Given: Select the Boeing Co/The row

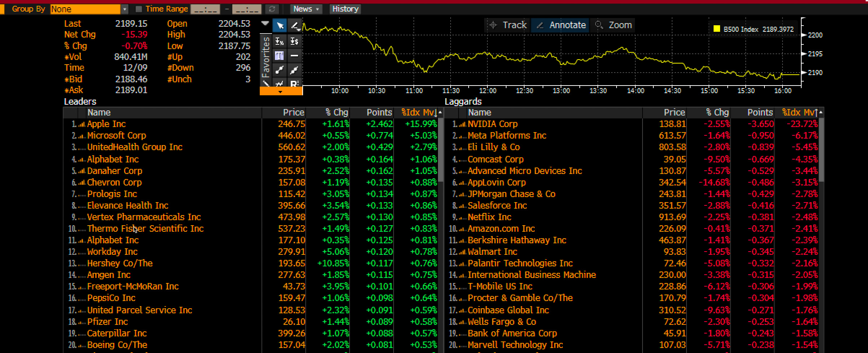Looking at the screenshot, I should tap(250, 345).
